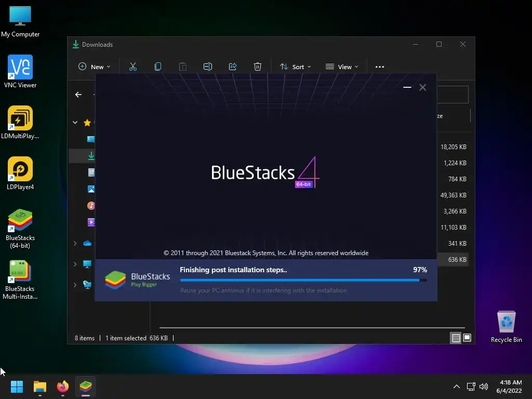Image resolution: width=532 pixels, height=399 pixels.
Task: Click the Explorer search box
Action: pos(453,95)
